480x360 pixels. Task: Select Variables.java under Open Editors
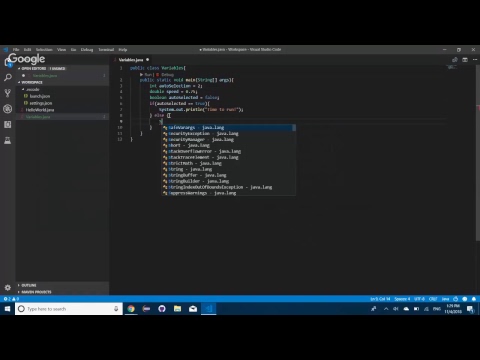pos(45,76)
